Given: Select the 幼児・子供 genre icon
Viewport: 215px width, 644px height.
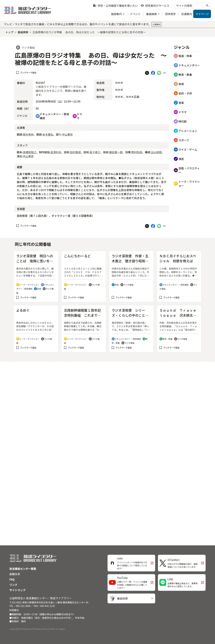Looking at the screenshot, I should [176, 93].
